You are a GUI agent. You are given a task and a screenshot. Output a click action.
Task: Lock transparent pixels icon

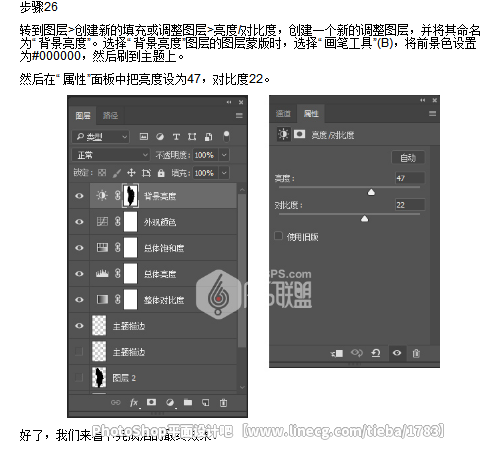click(x=102, y=173)
